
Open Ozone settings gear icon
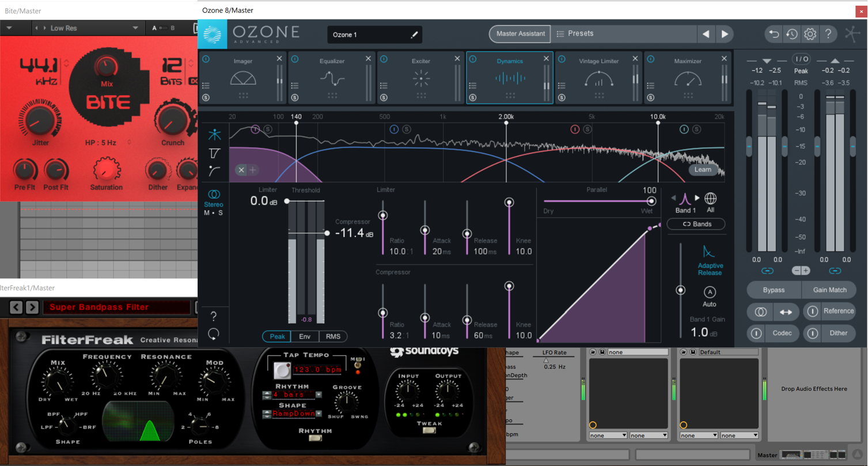(x=810, y=34)
